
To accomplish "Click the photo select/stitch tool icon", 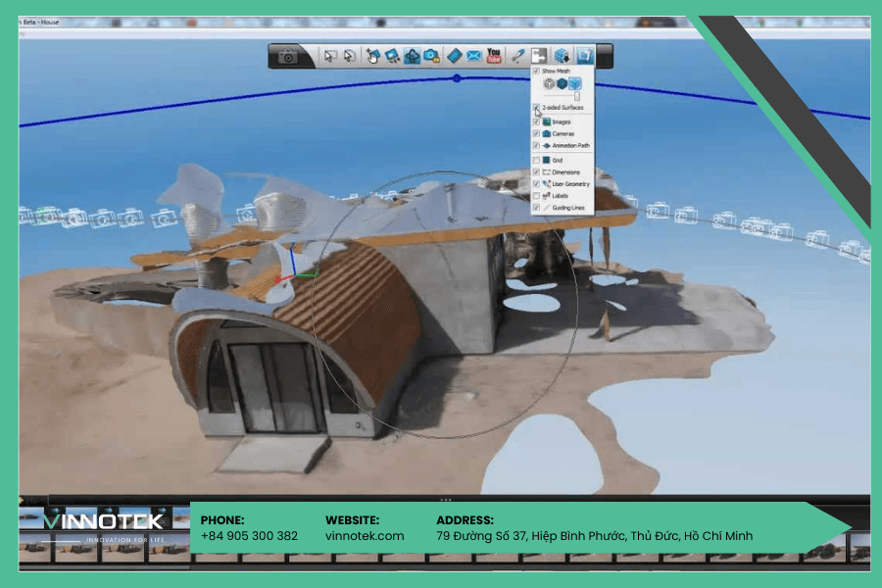I will [392, 56].
